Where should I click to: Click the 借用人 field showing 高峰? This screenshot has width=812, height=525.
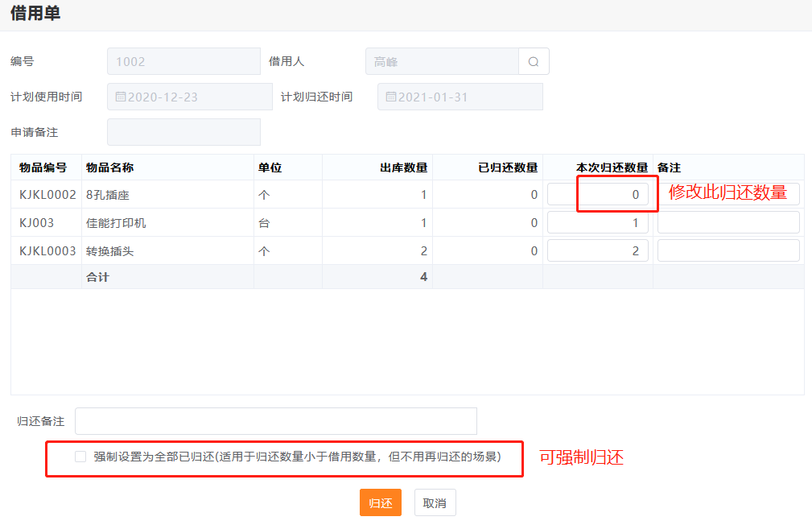pyautogui.click(x=442, y=62)
